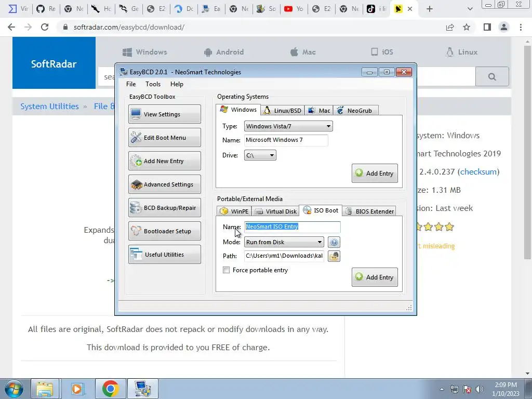
Task: Click the Chrome address bar URL
Action: click(x=129, y=27)
